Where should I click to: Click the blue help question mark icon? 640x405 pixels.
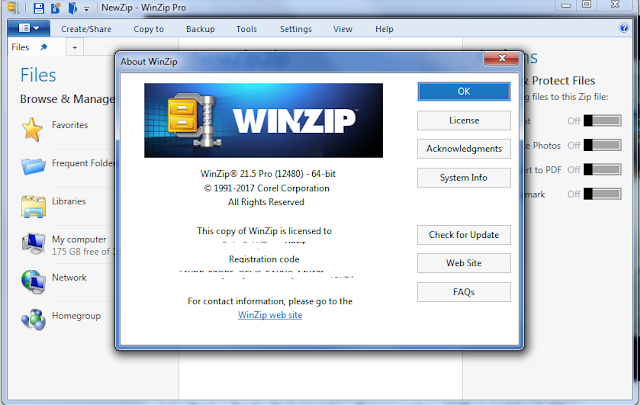click(624, 28)
